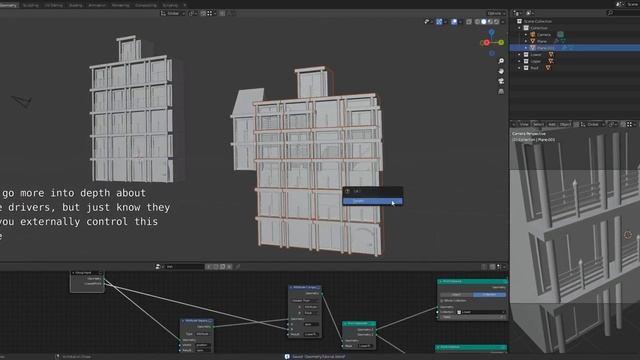640x360 pixels.
Task: Select Delete in the confirmation popup
Action: [373, 201]
